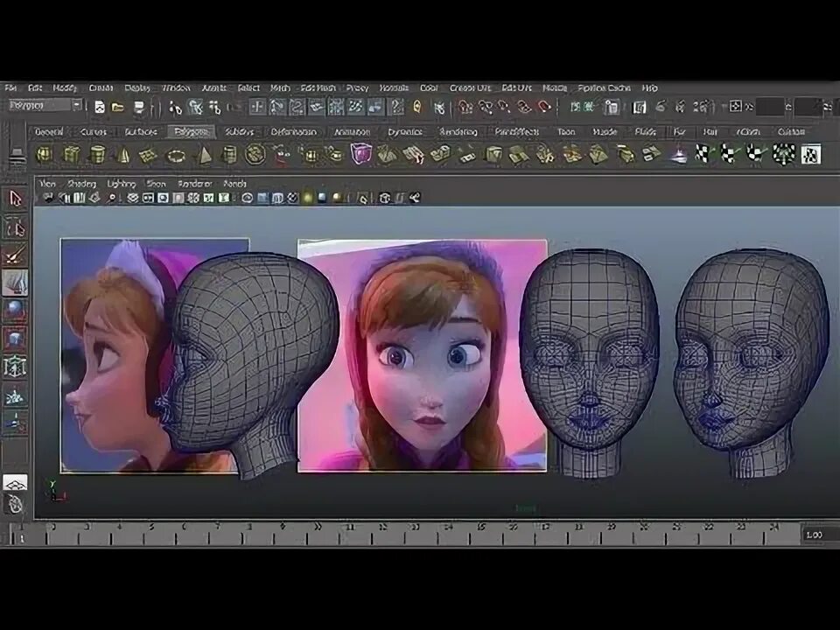Create a polygon pipe from shelf
Screen dimensions: 840x630
coord(229,155)
